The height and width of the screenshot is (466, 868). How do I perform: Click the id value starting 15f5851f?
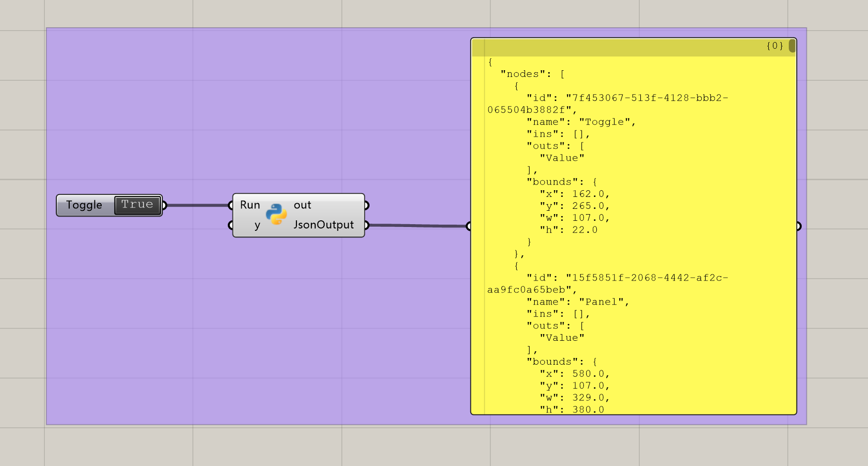(608, 283)
